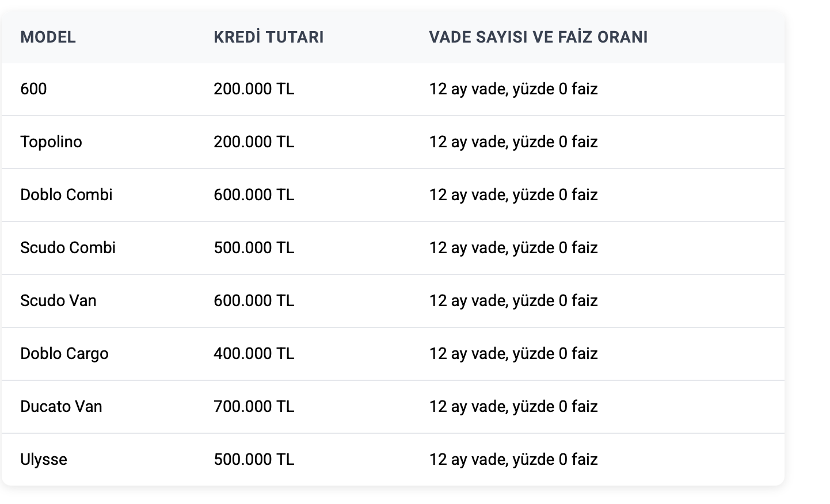Click the Doblo Combi model name

click(x=66, y=195)
